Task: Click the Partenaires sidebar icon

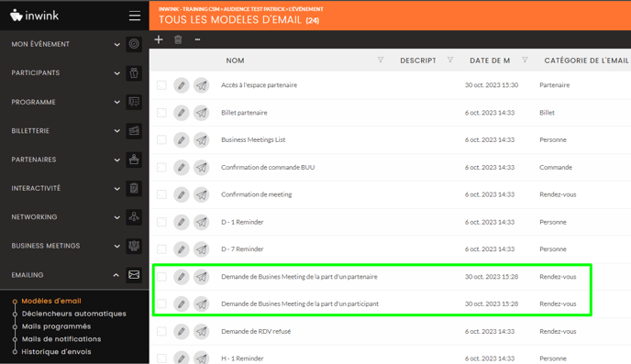Action: [x=134, y=160]
